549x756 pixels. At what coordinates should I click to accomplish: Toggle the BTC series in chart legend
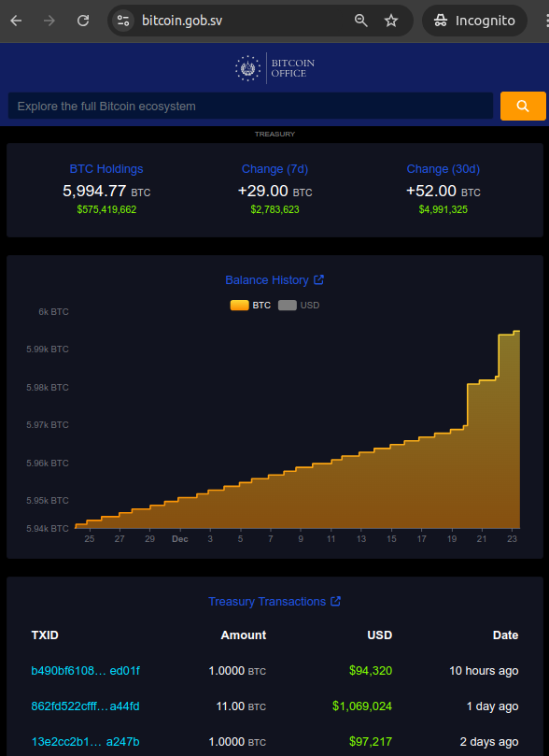250,306
